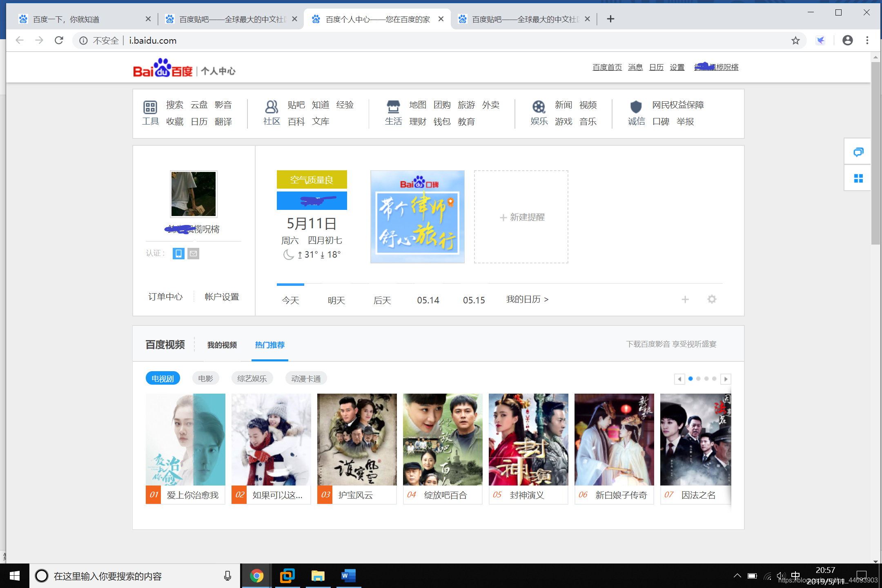Open 消息 header link
The image size is (882, 588).
635,67
